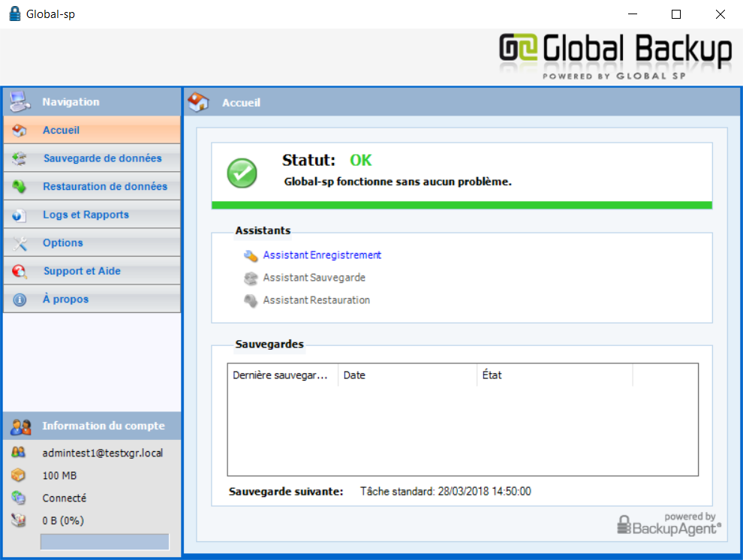The image size is (743, 560).
Task: Click the Information du compte users icon
Action: pos(21,426)
